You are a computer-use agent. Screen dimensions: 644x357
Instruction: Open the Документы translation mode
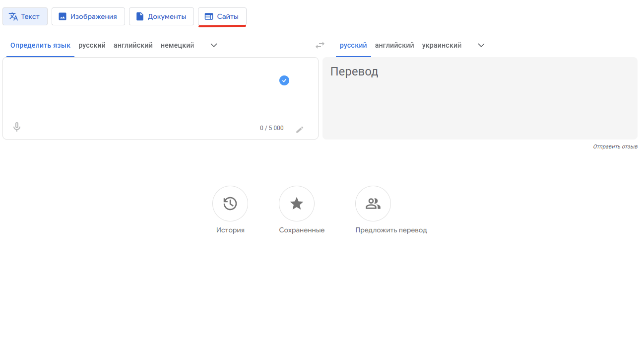161,16
